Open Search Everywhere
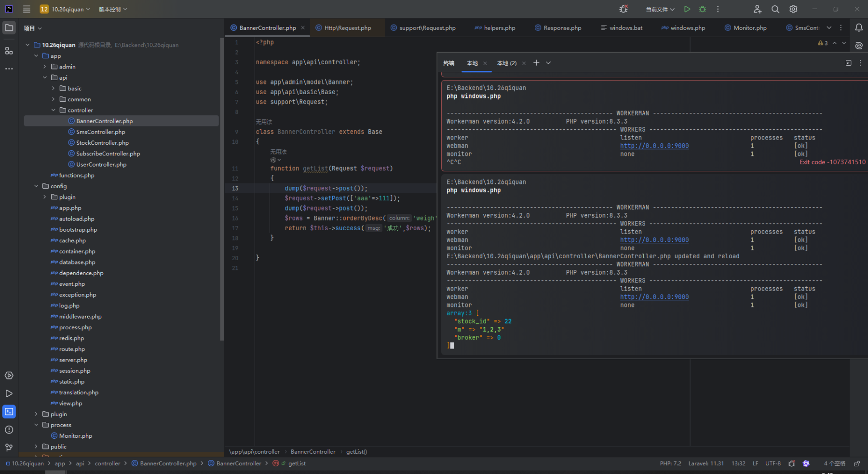This screenshot has height=474, width=868. click(775, 9)
